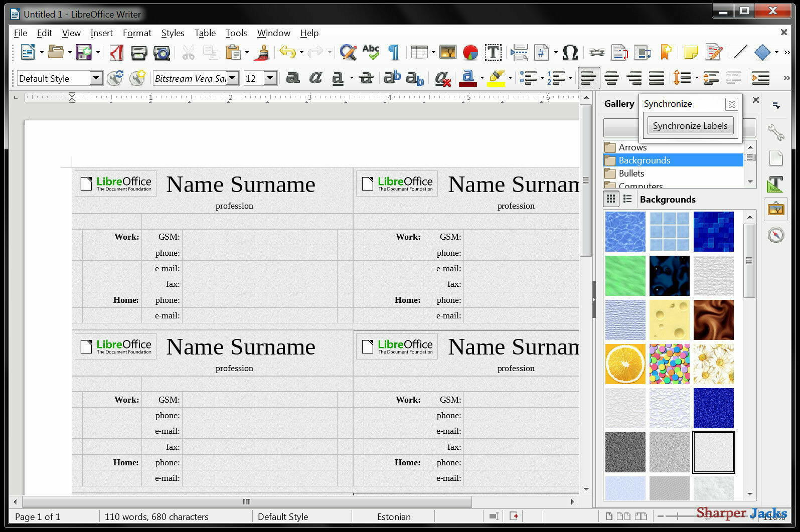Click the Insert Text Box icon

[x=493, y=52]
